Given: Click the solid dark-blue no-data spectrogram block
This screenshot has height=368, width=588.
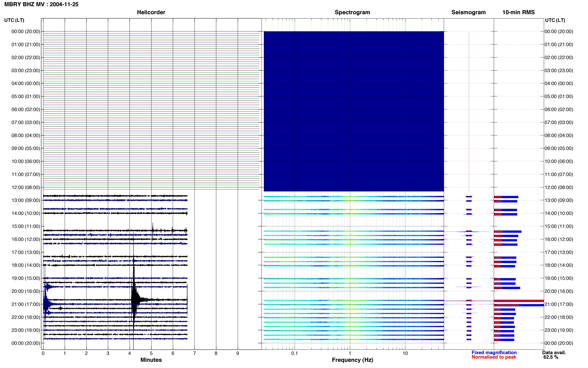Looking at the screenshot, I should pyautogui.click(x=354, y=111).
